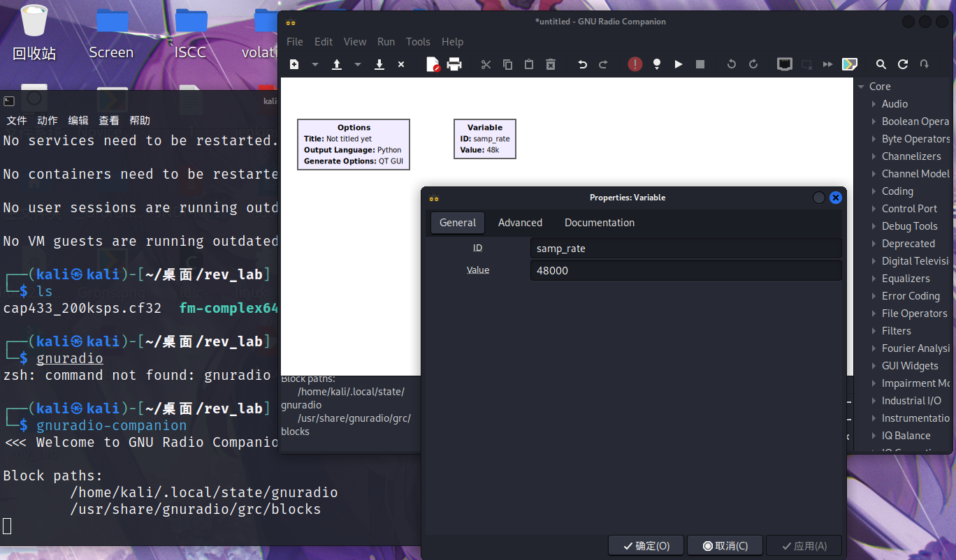This screenshot has height=560, width=956.
Task: Expand the Debug Tools category
Action: coord(874,226)
